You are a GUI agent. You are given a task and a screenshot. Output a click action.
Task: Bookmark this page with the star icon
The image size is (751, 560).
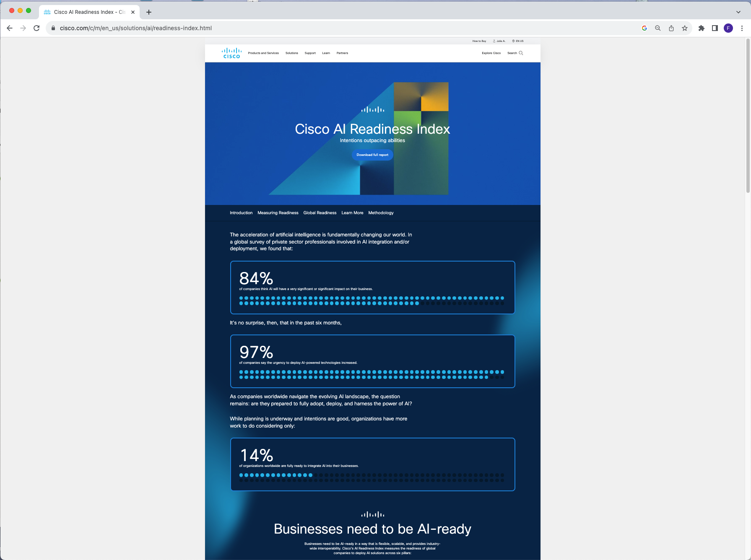(685, 28)
